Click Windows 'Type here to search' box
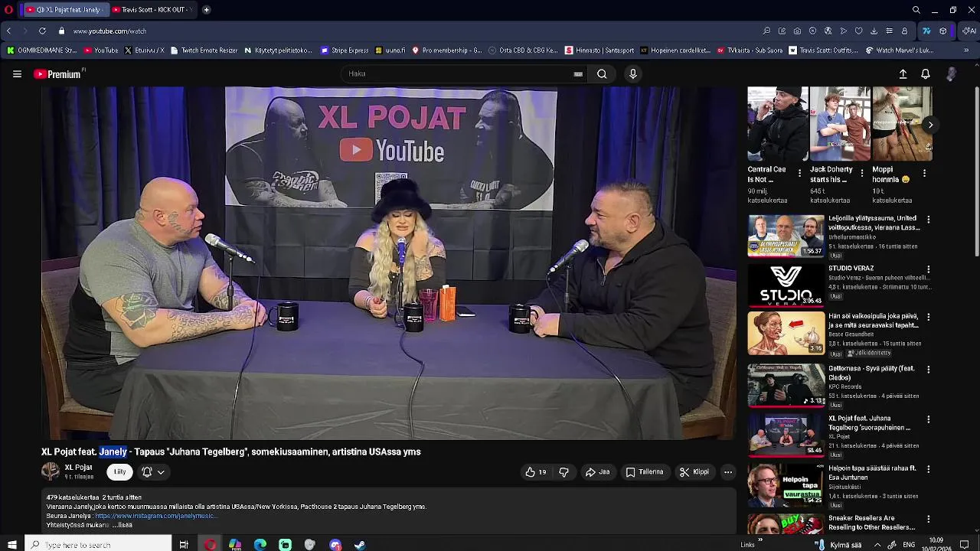The width and height of the screenshot is (980, 551). click(99, 545)
